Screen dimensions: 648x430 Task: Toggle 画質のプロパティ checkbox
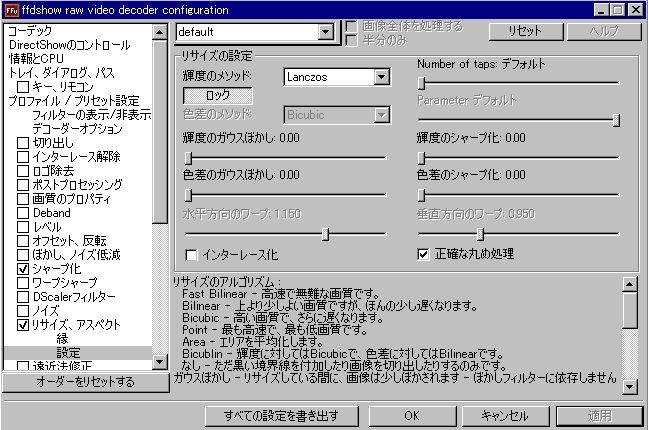click(23, 199)
